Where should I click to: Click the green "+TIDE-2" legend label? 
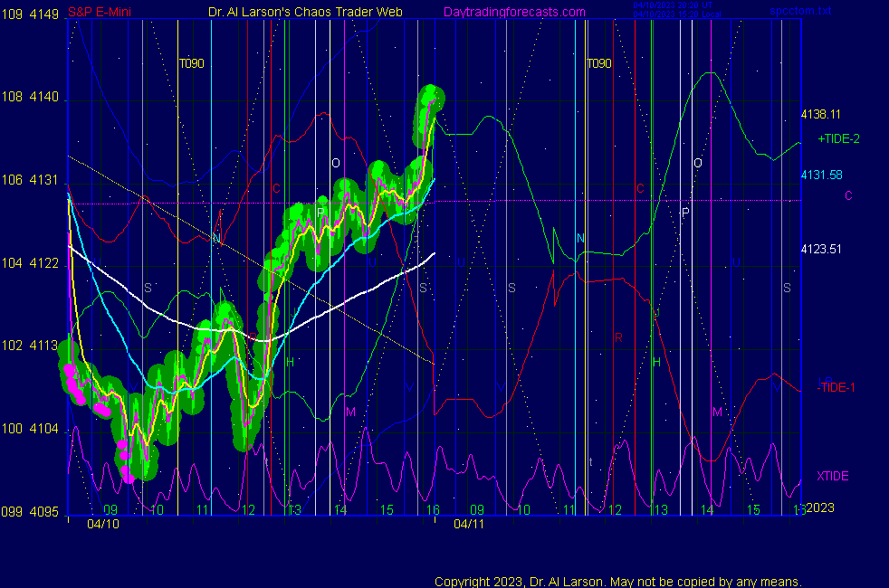tap(838, 138)
